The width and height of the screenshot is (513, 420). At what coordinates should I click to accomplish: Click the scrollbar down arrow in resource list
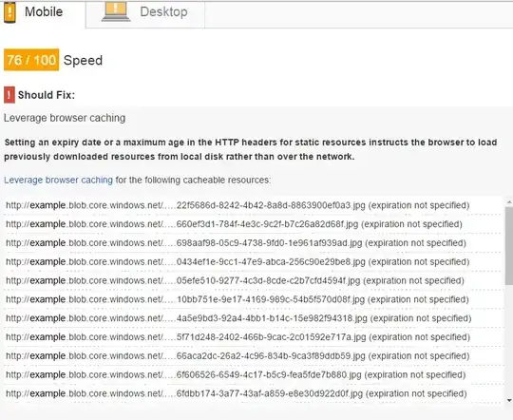[509, 400]
